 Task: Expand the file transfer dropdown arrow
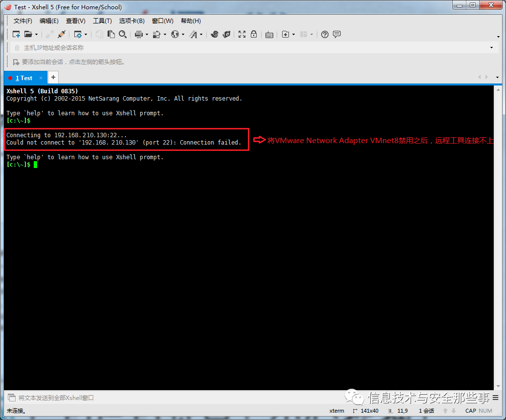coord(165,35)
